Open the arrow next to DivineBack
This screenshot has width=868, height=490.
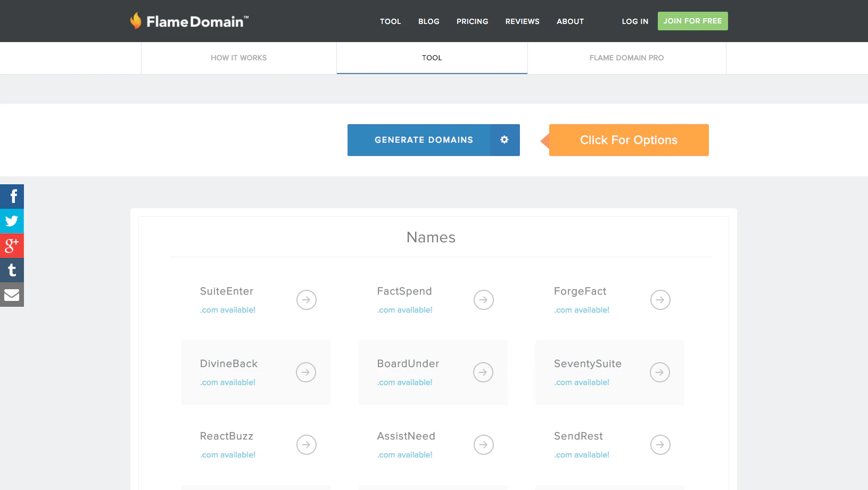[x=306, y=372]
